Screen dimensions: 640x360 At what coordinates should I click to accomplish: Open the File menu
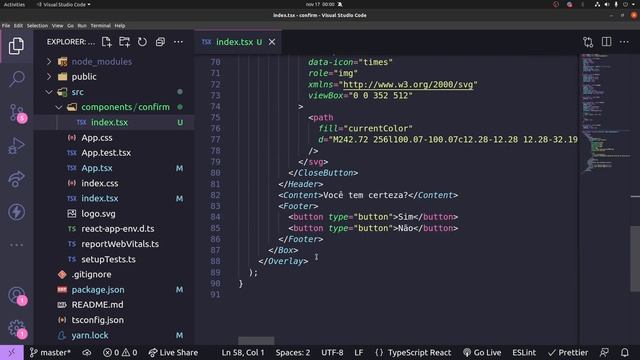(6, 25)
